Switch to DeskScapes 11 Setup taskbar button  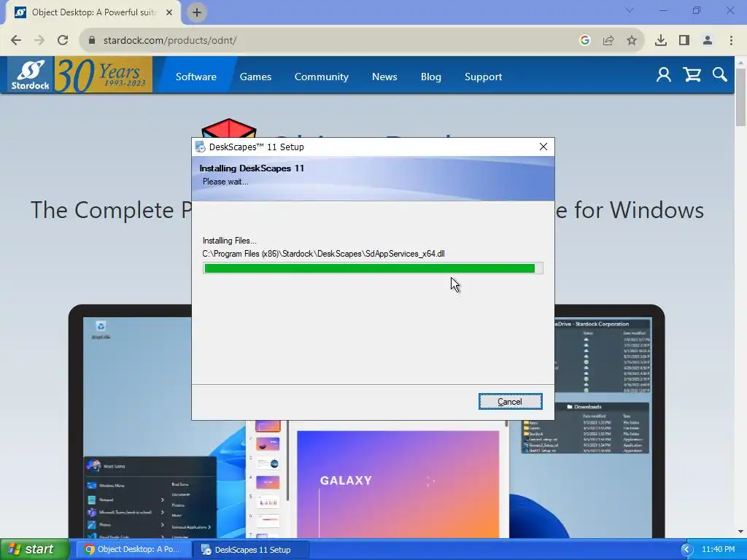(x=251, y=550)
